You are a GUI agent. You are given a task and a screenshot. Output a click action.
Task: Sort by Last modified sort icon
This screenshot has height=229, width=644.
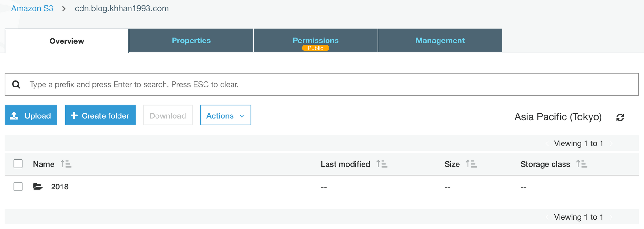coord(382,164)
